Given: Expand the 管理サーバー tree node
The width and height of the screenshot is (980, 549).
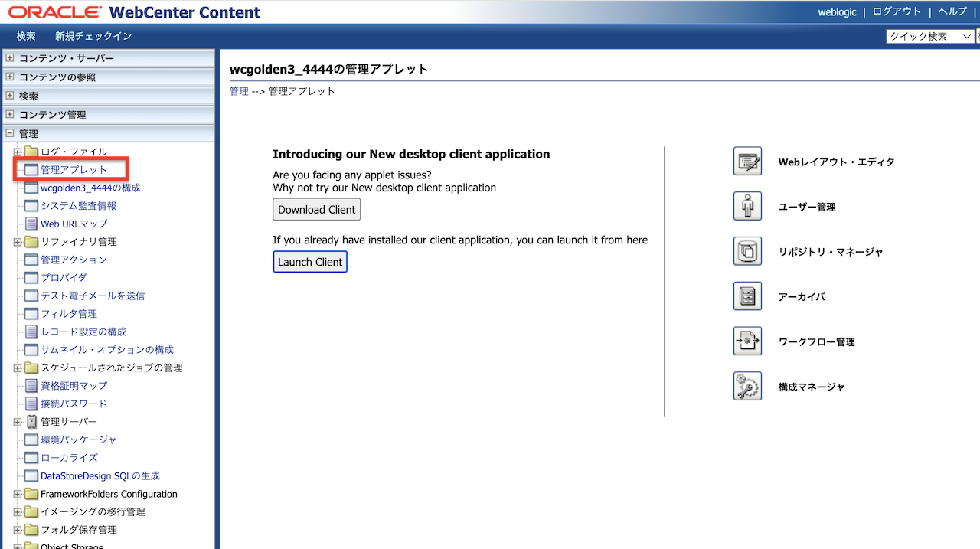Looking at the screenshot, I should click(x=18, y=422).
